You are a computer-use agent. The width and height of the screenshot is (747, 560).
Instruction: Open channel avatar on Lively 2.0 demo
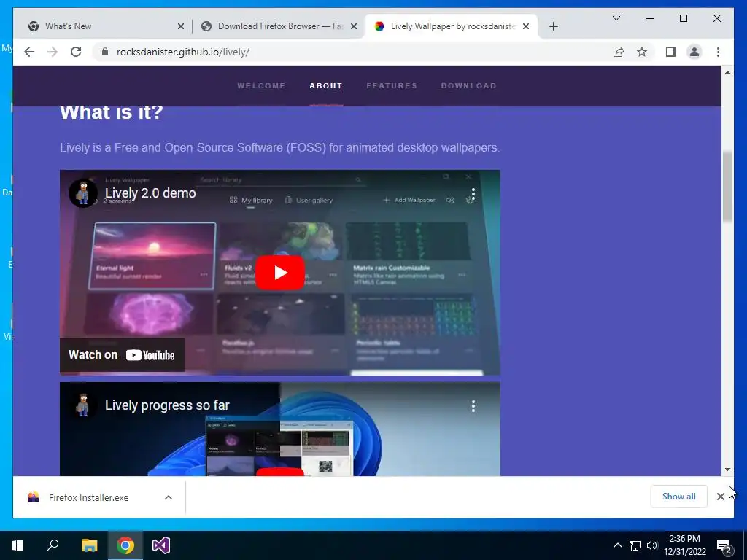point(83,192)
